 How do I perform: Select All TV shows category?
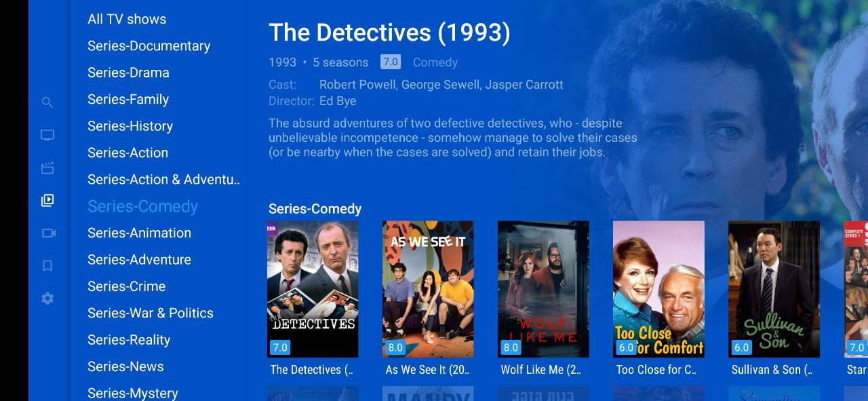(x=127, y=19)
